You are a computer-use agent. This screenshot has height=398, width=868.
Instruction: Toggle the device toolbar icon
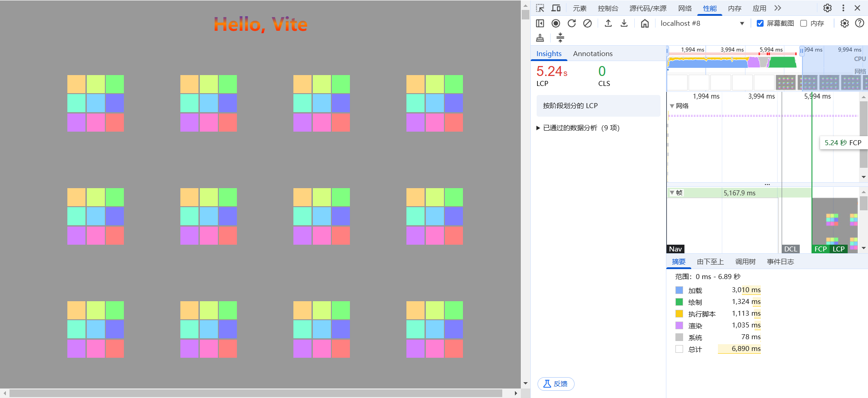pyautogui.click(x=556, y=8)
